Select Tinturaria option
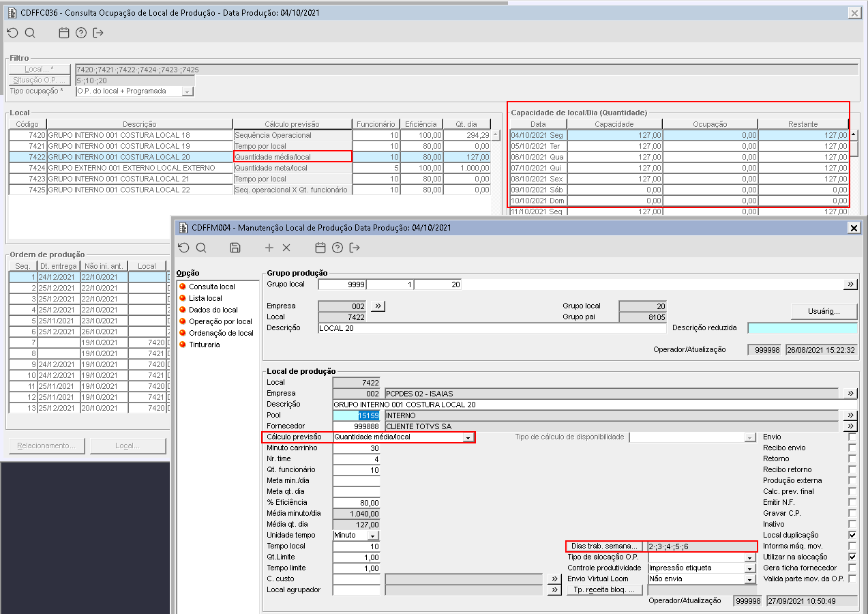This screenshot has width=868, height=614. point(205,345)
